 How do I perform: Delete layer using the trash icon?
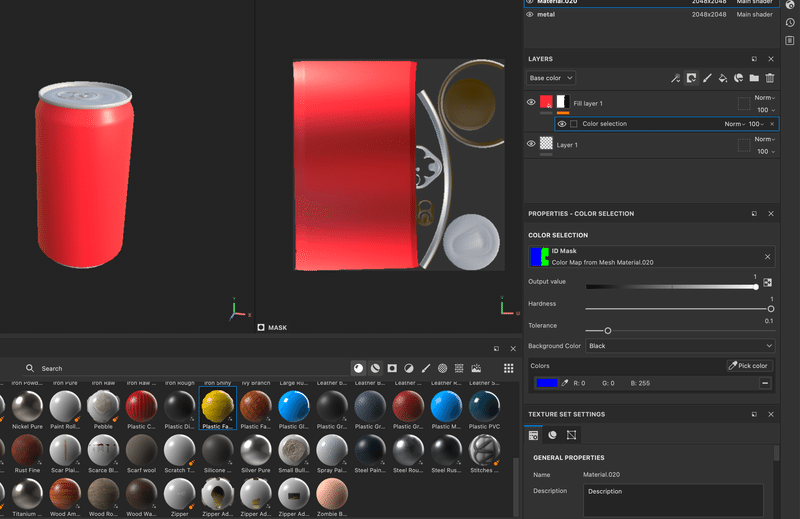(770, 78)
